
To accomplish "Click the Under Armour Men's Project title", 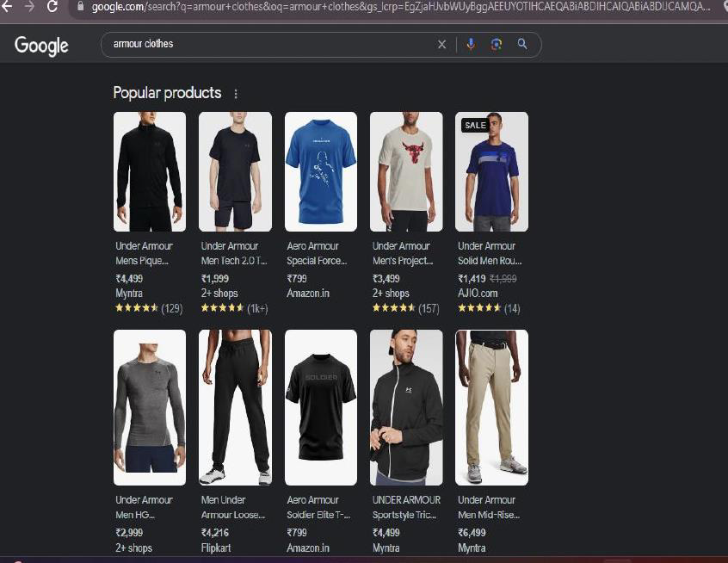I will (x=403, y=253).
